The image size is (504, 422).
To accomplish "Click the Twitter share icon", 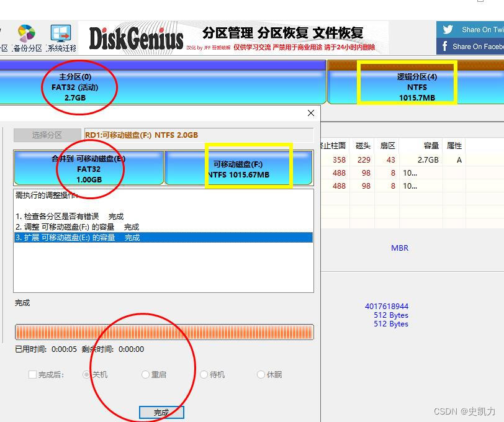I will click(x=448, y=30).
